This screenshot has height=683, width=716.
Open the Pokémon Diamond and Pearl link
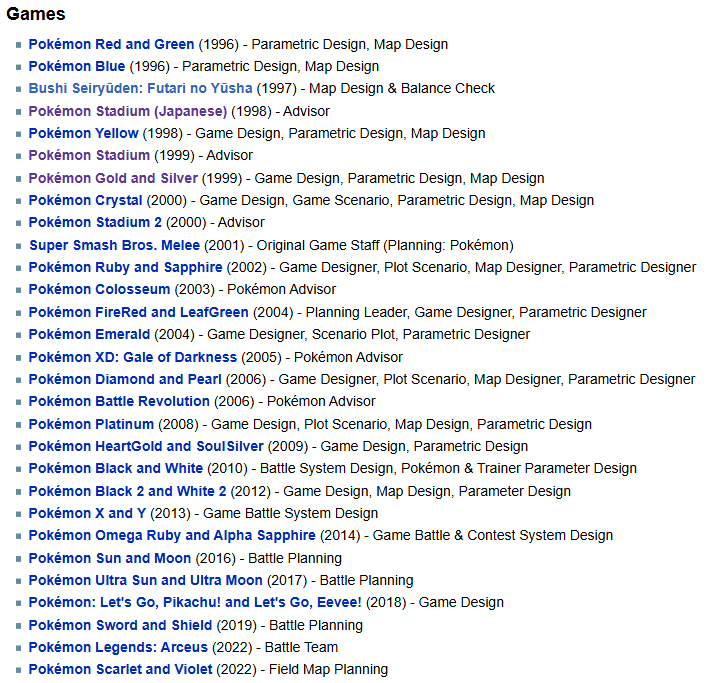[125, 379]
